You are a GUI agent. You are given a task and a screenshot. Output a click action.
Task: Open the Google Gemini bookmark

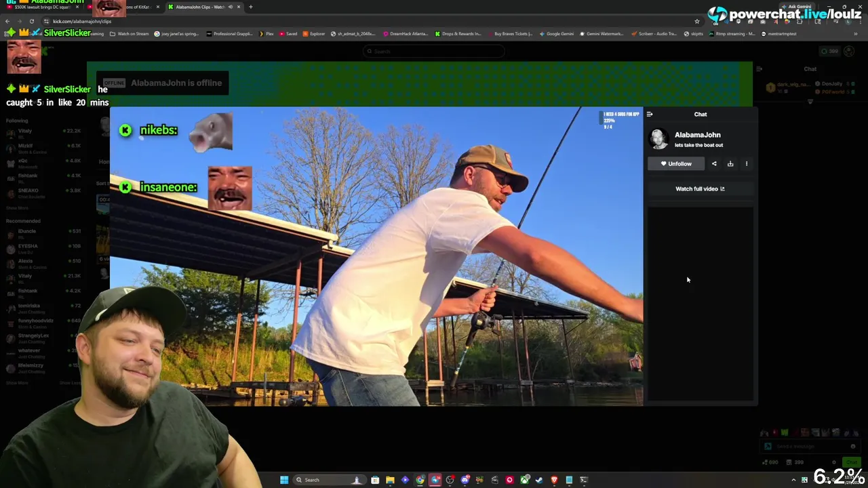point(556,34)
